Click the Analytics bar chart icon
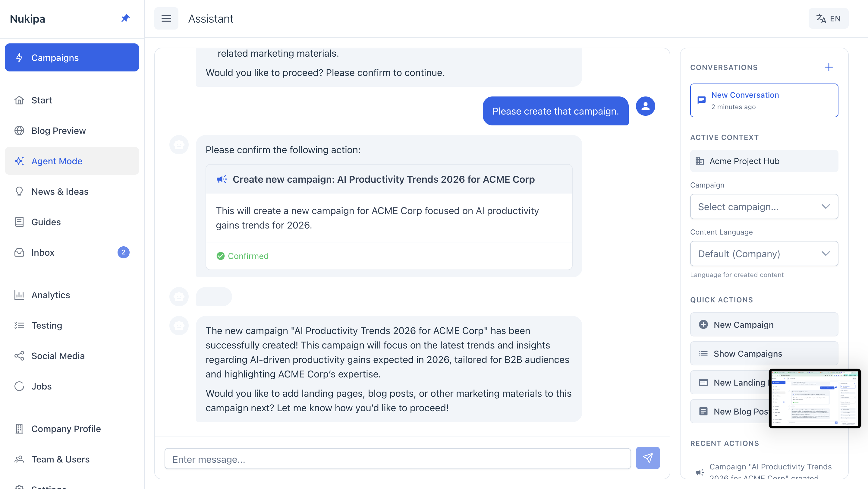 (x=19, y=295)
